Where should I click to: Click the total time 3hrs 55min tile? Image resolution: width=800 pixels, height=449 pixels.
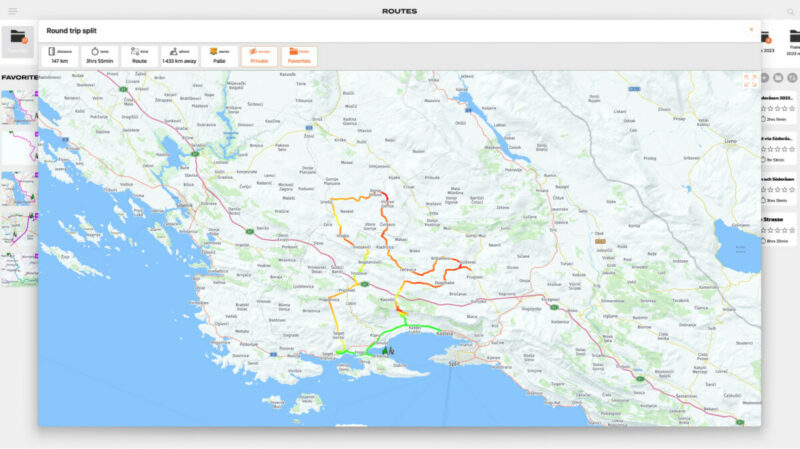coord(99,56)
